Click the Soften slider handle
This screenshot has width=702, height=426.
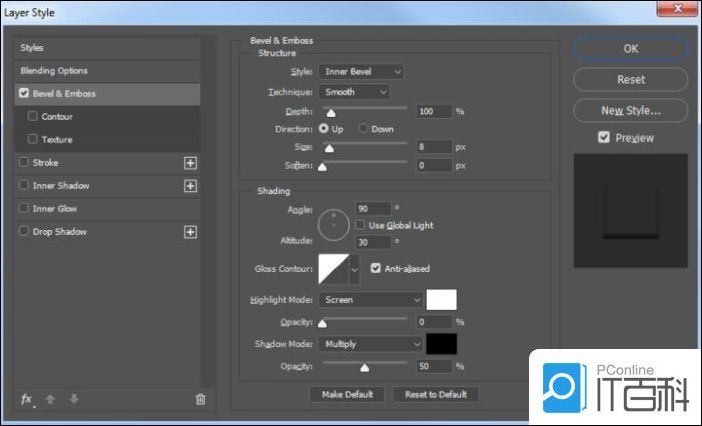(322, 167)
